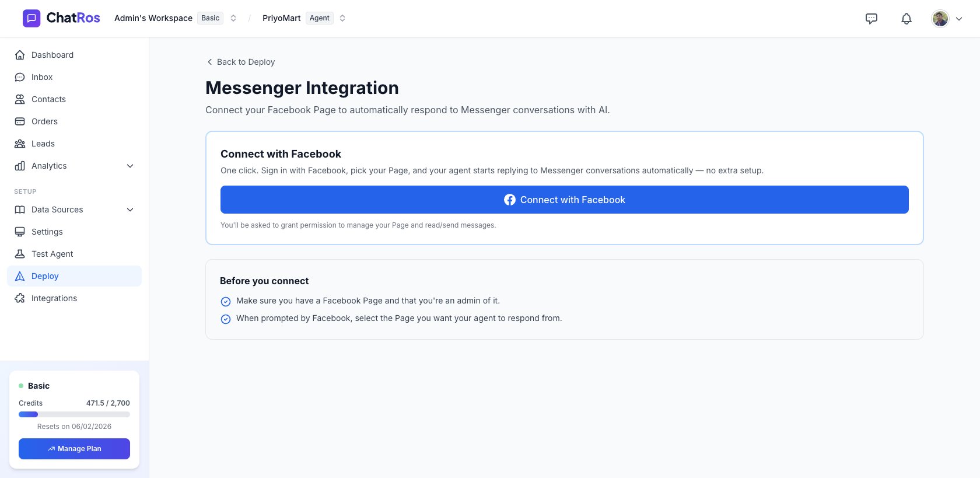The width and height of the screenshot is (980, 478).
Task: Click the Deploy triangle icon
Action: (x=20, y=276)
